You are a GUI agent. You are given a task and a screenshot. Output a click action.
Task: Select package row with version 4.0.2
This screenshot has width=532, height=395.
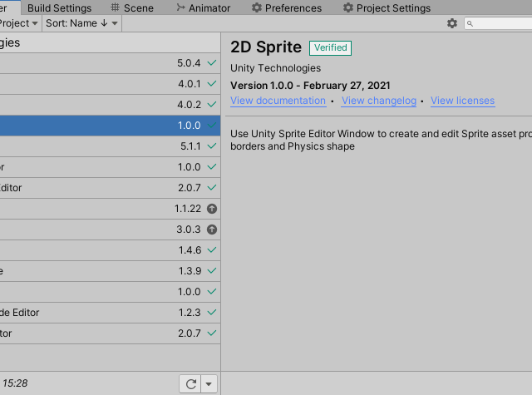coord(110,105)
